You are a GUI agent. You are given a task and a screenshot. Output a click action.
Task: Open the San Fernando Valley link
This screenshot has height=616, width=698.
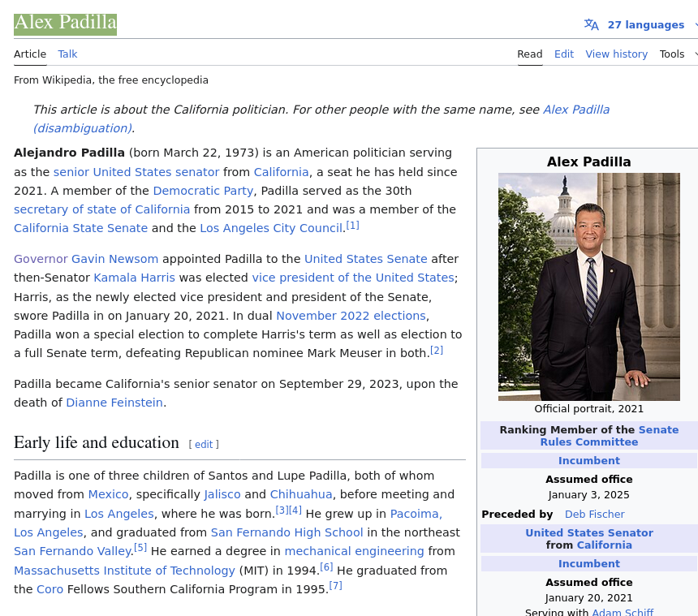click(x=72, y=551)
